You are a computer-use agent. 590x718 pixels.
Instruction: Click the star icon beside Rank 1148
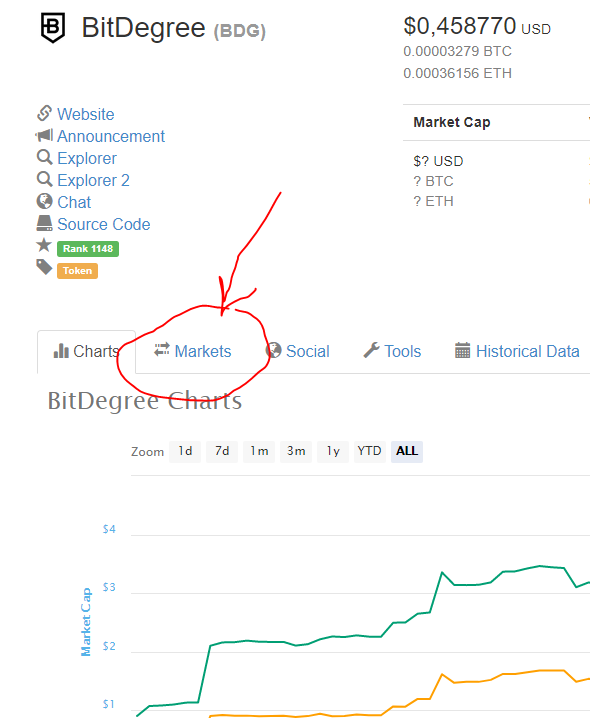pos(44,245)
